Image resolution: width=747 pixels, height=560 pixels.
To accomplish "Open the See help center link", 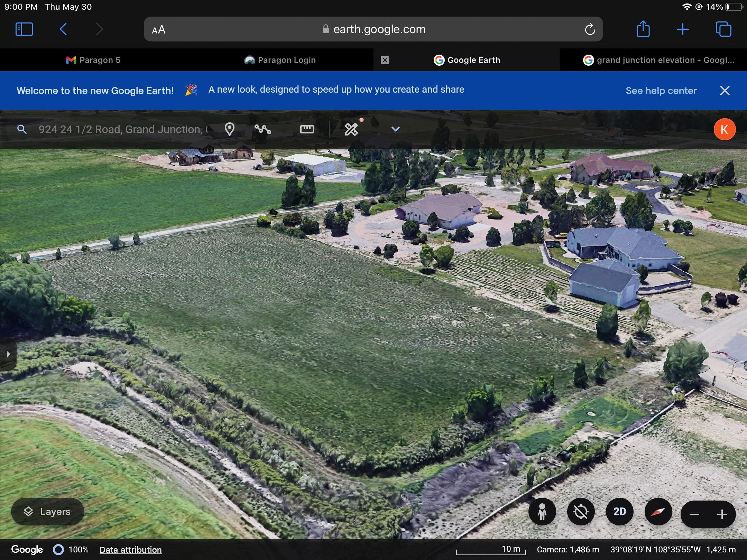I will (661, 91).
